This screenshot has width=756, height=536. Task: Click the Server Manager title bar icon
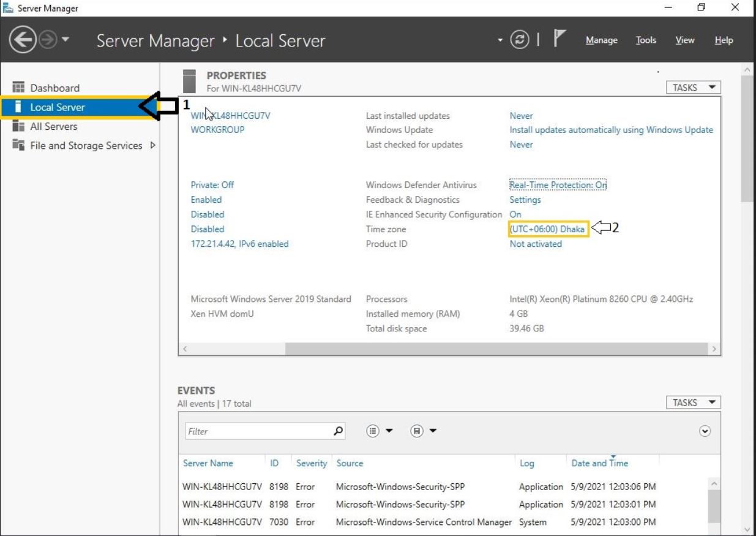(7, 8)
